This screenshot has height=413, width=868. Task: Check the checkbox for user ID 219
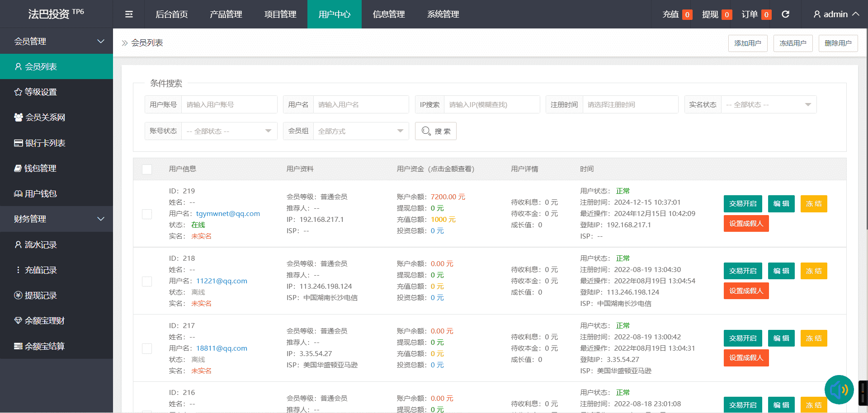click(x=147, y=214)
